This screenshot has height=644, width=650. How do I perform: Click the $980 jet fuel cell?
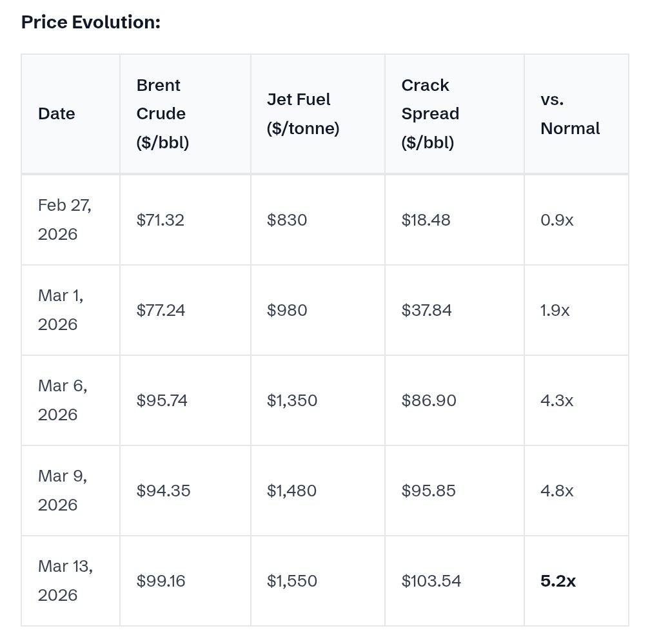[x=287, y=310]
